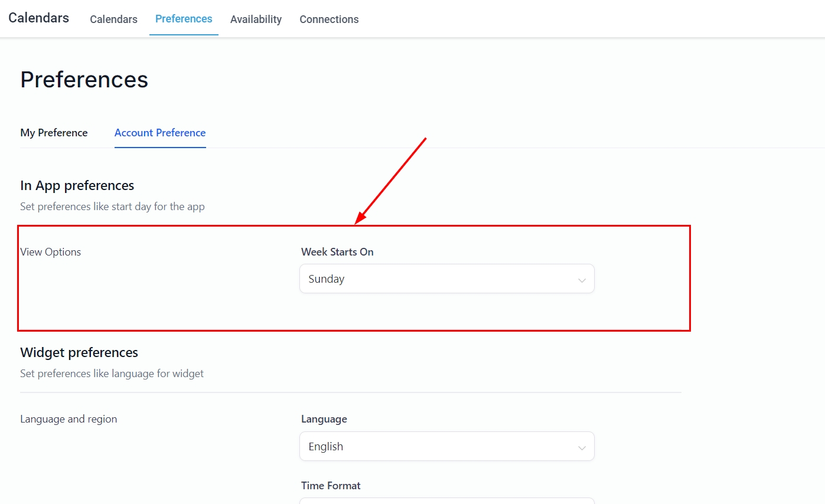Screen dimensions: 825x504
Task: Switch to the Calendars tab in top navigation
Action: coord(113,19)
